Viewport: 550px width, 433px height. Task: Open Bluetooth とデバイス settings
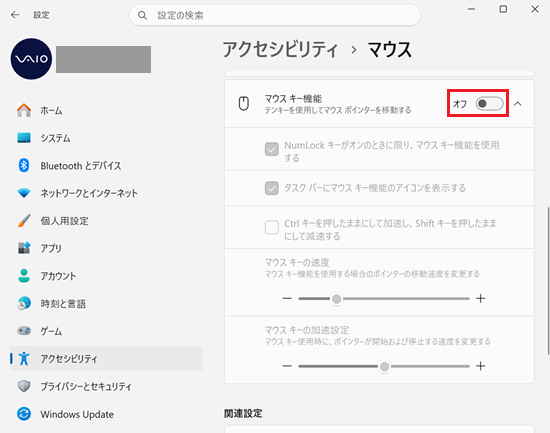click(x=106, y=165)
